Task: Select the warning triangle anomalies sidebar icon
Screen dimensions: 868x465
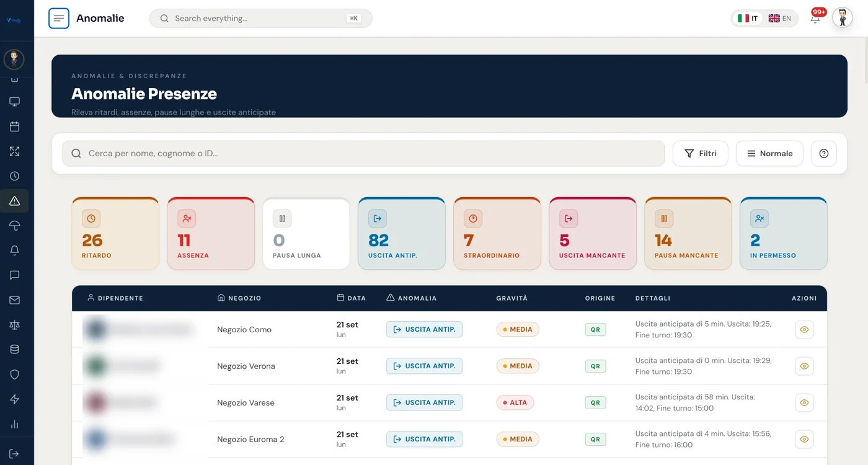Action: [14, 201]
